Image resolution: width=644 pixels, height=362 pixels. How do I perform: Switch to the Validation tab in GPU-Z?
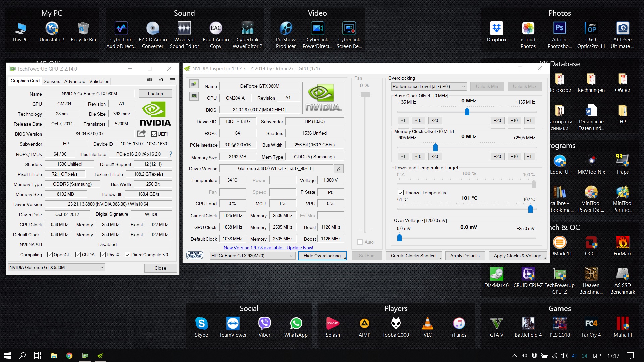pyautogui.click(x=99, y=81)
